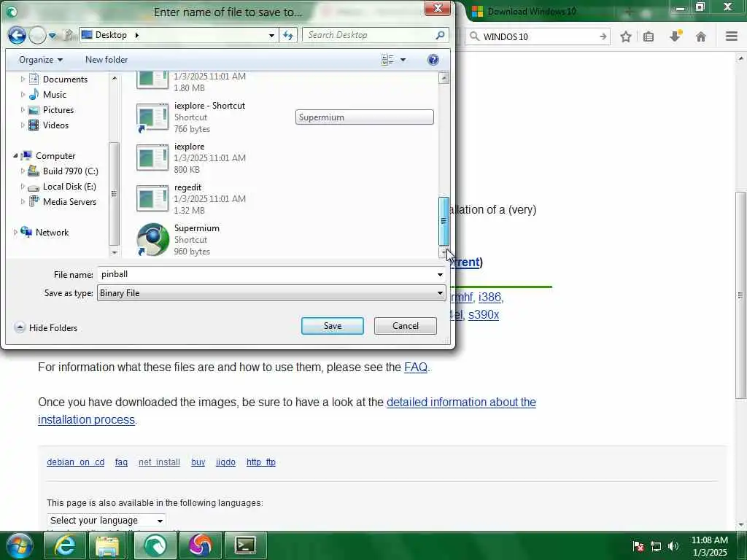Click the WINDOS 10 search box in browser

click(x=538, y=36)
